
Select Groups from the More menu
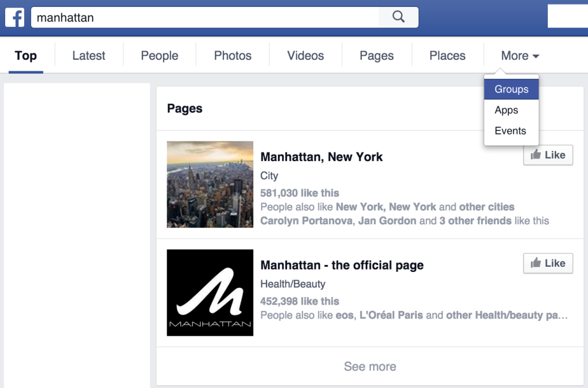[x=511, y=89]
